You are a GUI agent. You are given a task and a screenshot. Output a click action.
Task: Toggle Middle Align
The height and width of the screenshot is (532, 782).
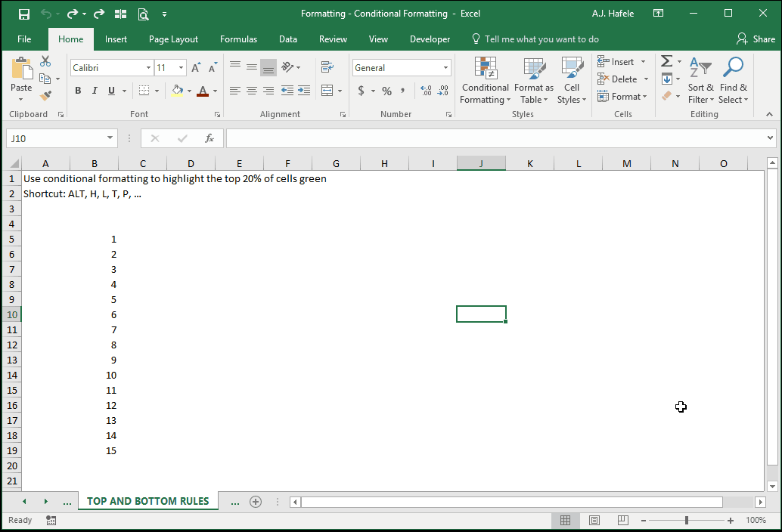252,67
